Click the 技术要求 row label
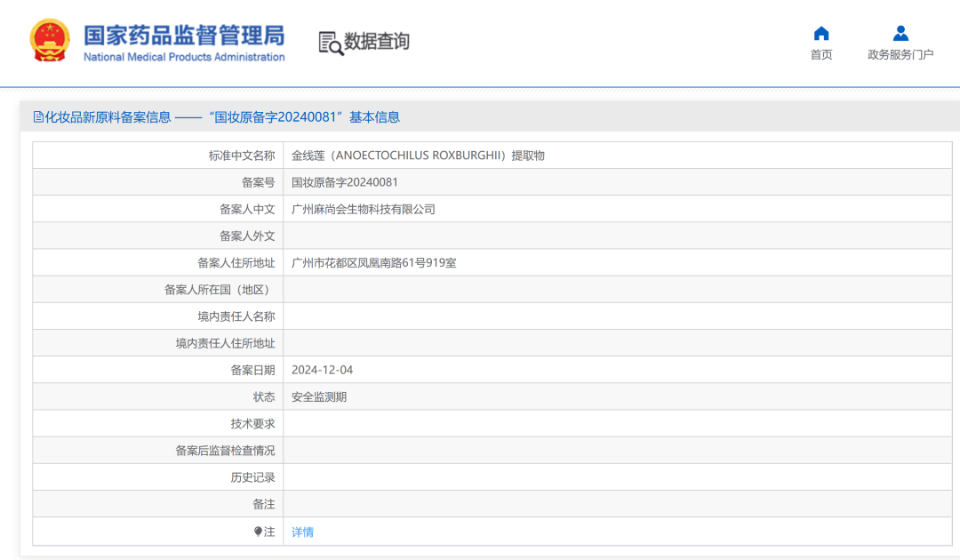 click(x=252, y=424)
